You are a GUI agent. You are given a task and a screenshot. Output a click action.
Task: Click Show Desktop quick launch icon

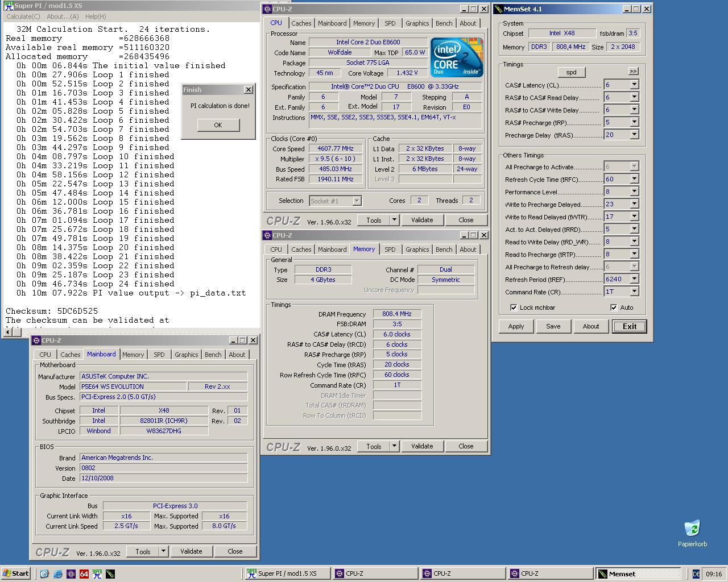(45, 574)
